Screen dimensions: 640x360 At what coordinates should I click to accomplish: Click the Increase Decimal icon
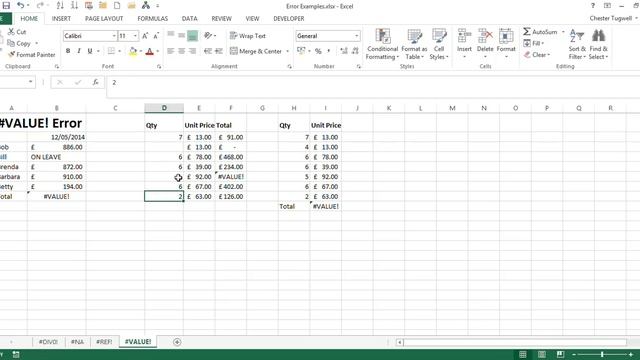click(344, 51)
